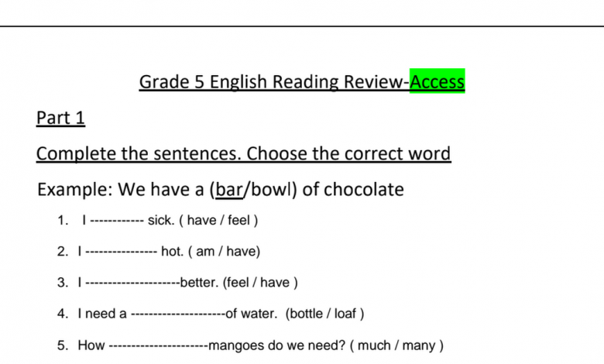Click the Complete the sentences instruction heading

243,153
